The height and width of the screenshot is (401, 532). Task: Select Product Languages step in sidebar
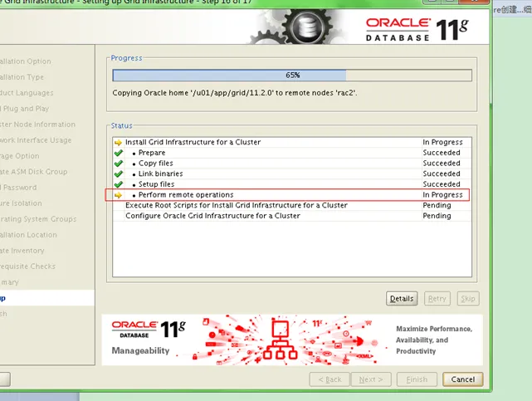coord(27,93)
